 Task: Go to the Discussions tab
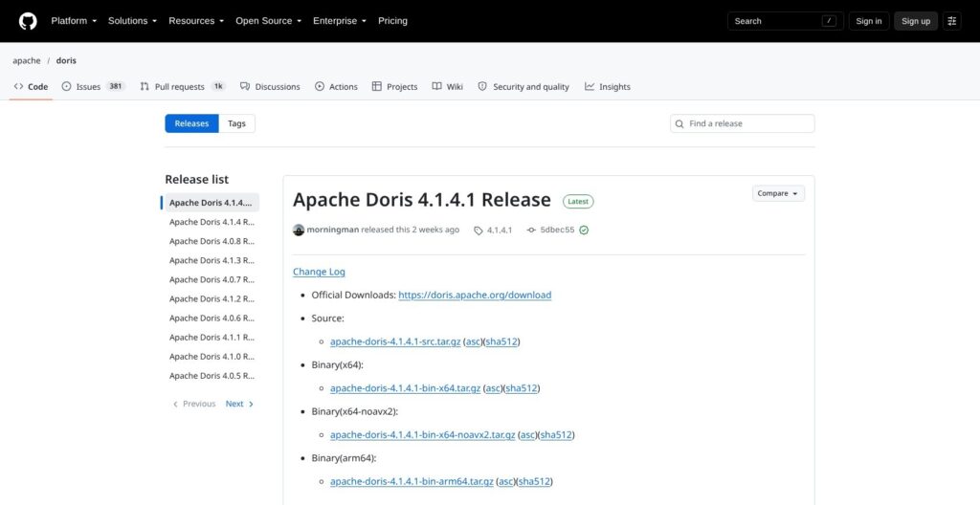(x=270, y=87)
